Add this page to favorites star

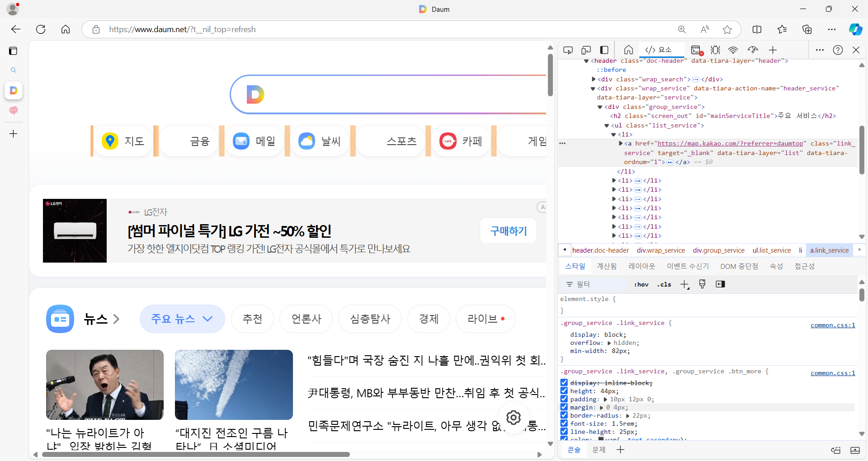tap(727, 29)
